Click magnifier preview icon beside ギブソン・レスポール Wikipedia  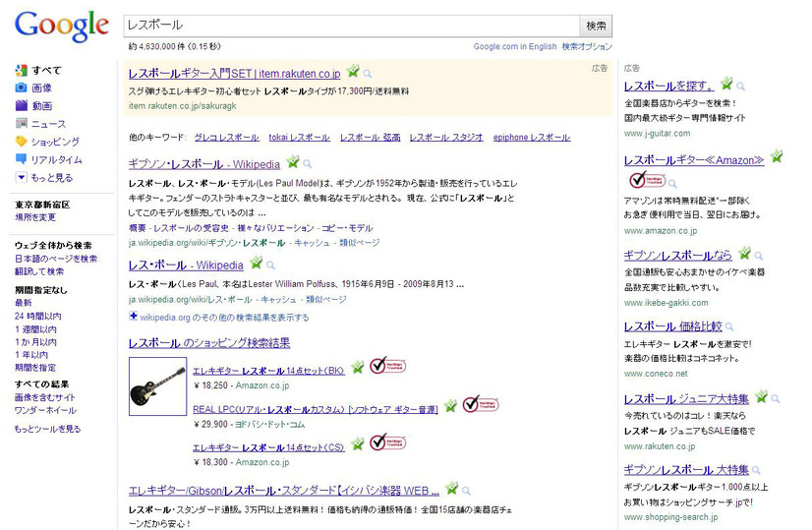(x=307, y=164)
